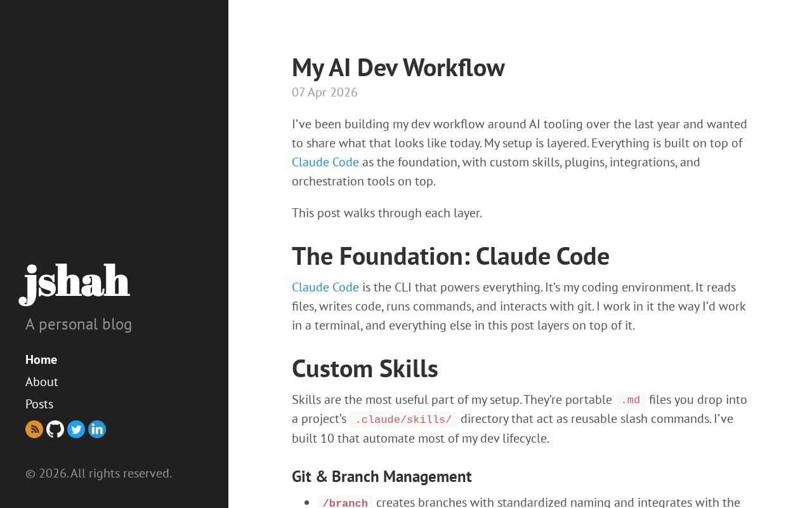Click the .claude/skills/ inline code text
The height and width of the screenshot is (508, 812).
pyautogui.click(x=403, y=420)
